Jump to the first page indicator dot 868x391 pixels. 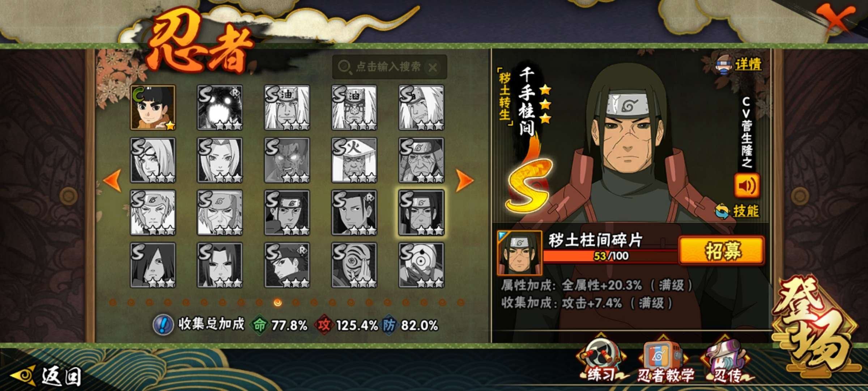coord(113,302)
